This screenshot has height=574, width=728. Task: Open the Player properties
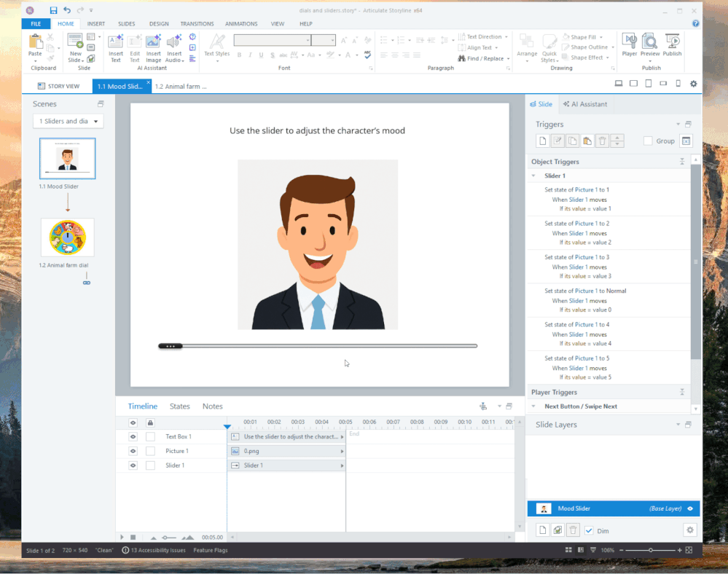coord(630,45)
